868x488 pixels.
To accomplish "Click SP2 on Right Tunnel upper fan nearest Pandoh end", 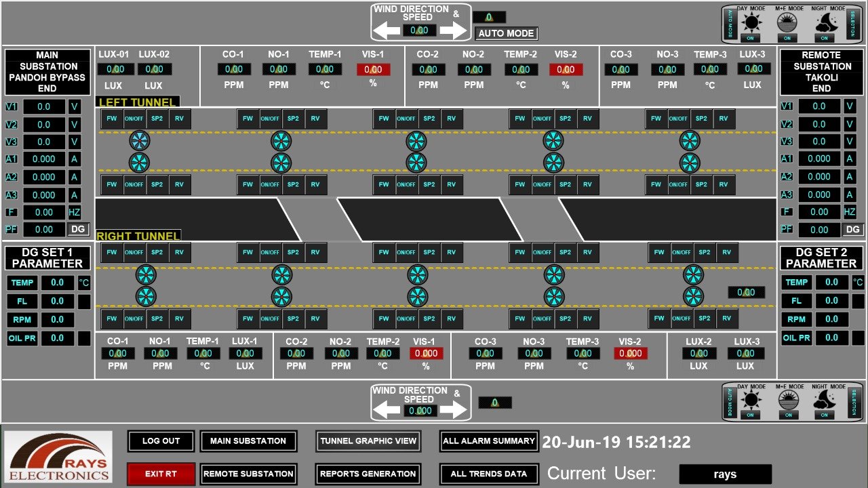I will pyautogui.click(x=157, y=253).
